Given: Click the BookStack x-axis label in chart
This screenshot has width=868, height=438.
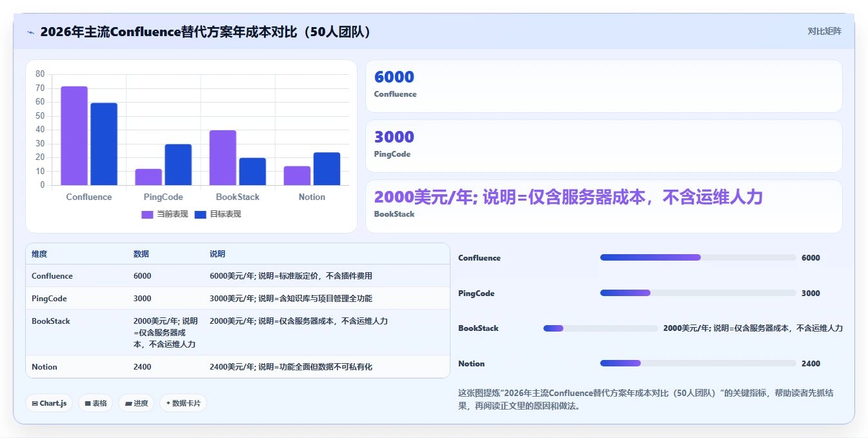Looking at the screenshot, I should pos(237,197).
